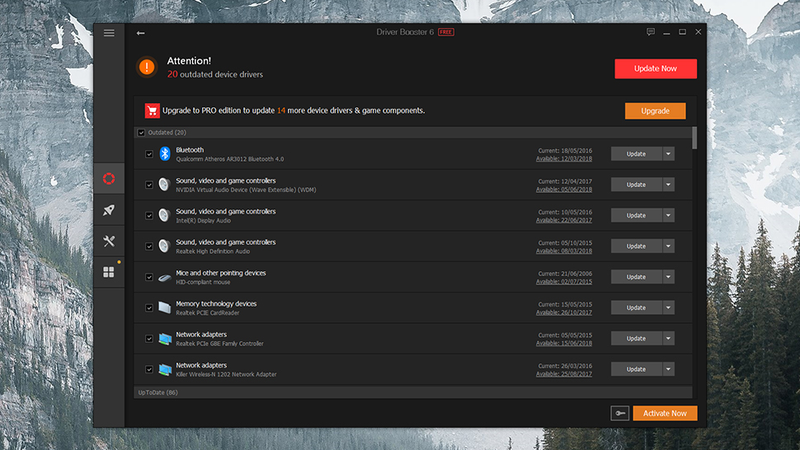The height and width of the screenshot is (450, 800).
Task: Uncheck the Killer Wireless-N 1202 checkbox
Action: pos(149,369)
